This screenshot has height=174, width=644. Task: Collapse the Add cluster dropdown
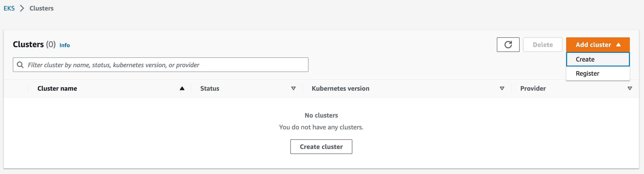(x=598, y=45)
